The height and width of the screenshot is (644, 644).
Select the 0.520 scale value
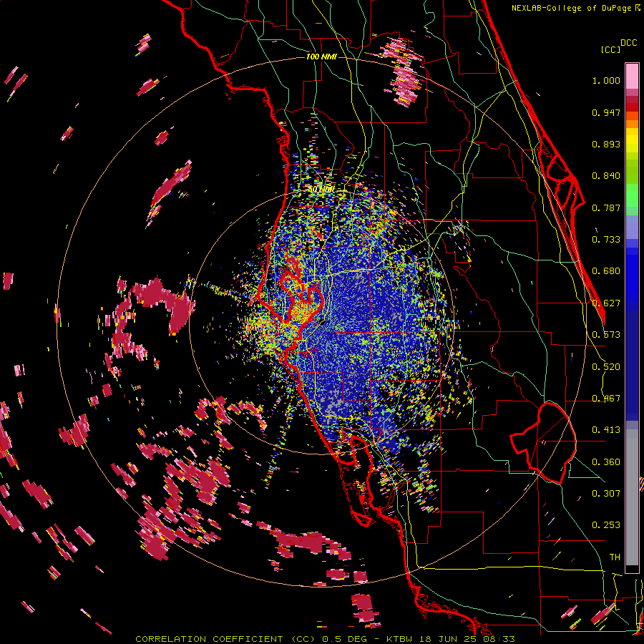point(606,367)
